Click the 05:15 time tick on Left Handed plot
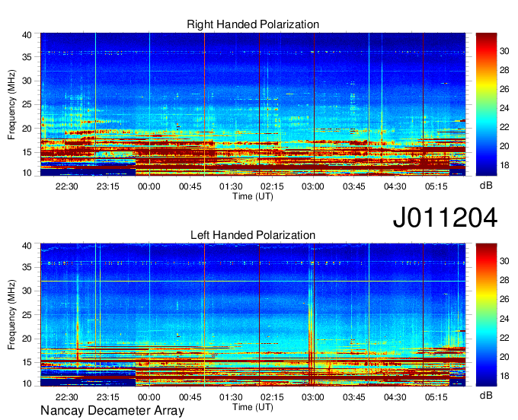The image size is (518, 420). click(x=436, y=397)
